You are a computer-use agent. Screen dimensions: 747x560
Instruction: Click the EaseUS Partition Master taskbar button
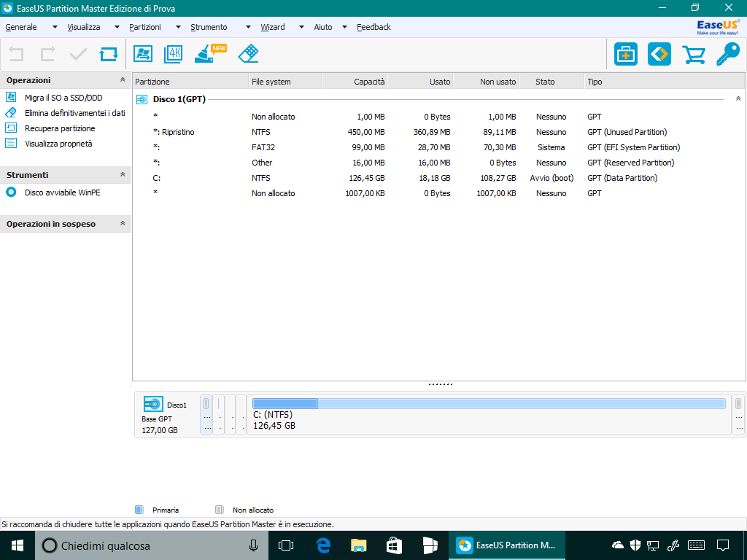[508, 545]
